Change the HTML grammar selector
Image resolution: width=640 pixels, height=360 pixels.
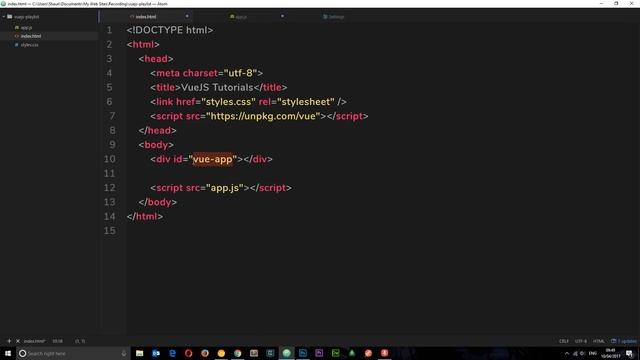pyautogui.click(x=598, y=341)
